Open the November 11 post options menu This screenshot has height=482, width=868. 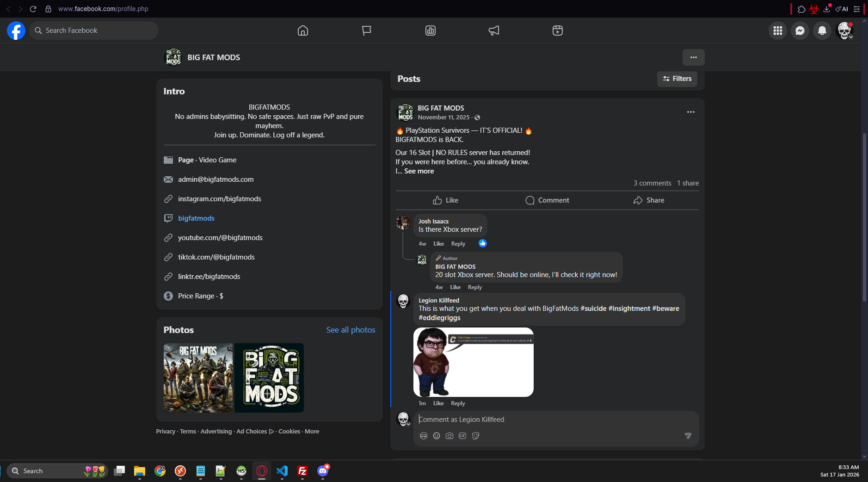click(x=691, y=112)
